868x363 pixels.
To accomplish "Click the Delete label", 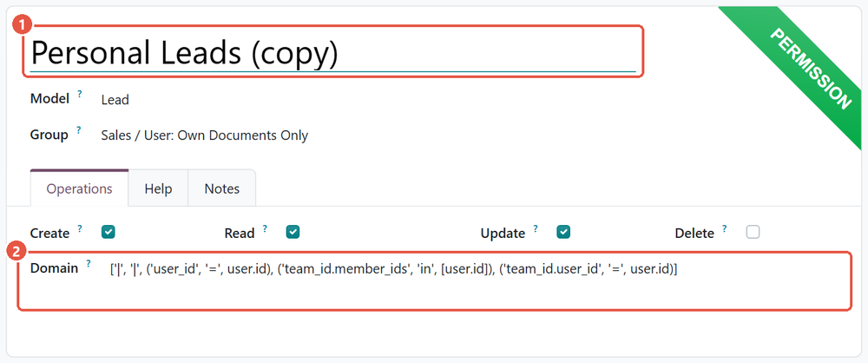I will pyautogui.click(x=694, y=234).
